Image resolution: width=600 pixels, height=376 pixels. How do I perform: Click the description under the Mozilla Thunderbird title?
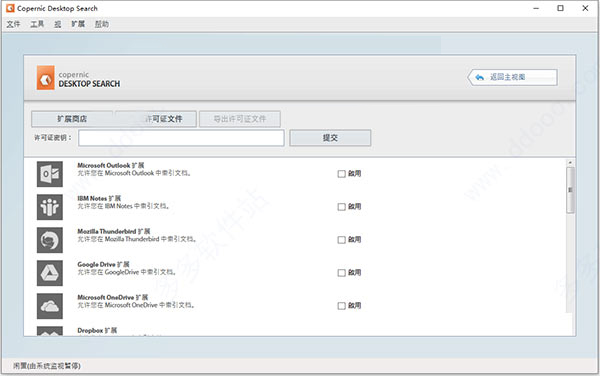137,239
